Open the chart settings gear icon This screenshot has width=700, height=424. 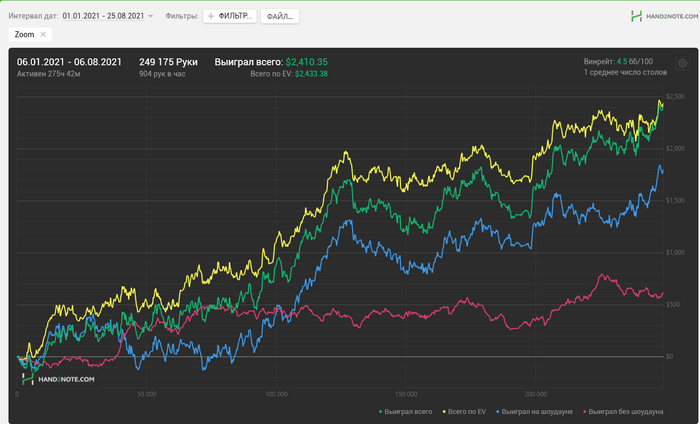pos(683,63)
